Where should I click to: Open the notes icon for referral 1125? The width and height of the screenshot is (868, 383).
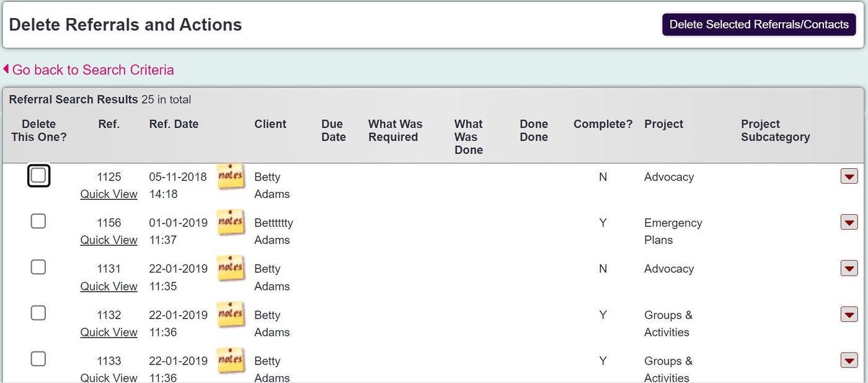[230, 176]
